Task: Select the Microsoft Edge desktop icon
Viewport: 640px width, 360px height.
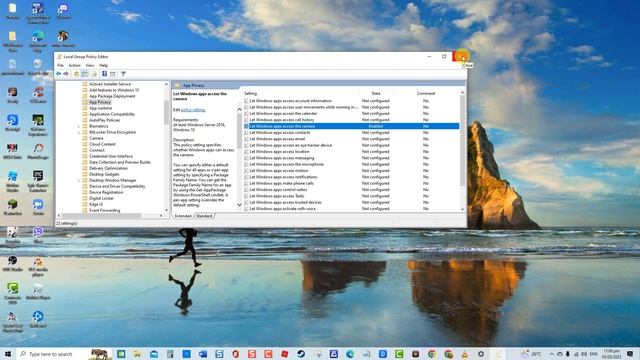Action: (x=38, y=40)
